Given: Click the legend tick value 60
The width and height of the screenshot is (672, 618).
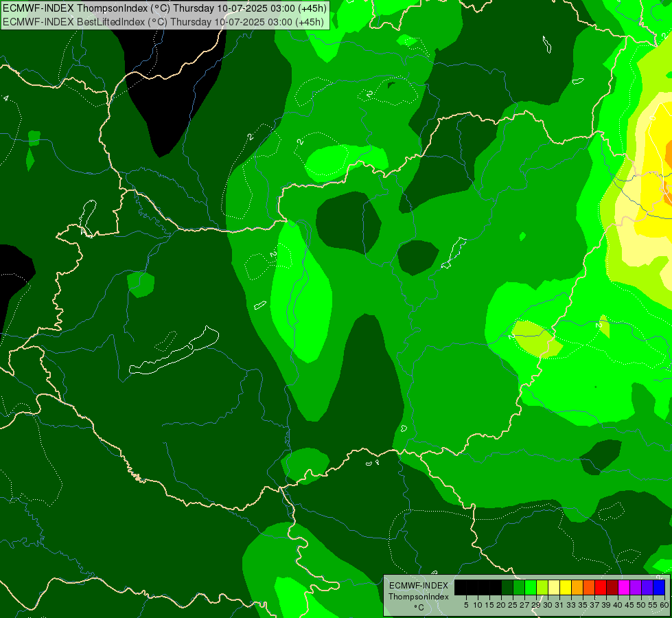Looking at the screenshot, I should pos(664,605).
